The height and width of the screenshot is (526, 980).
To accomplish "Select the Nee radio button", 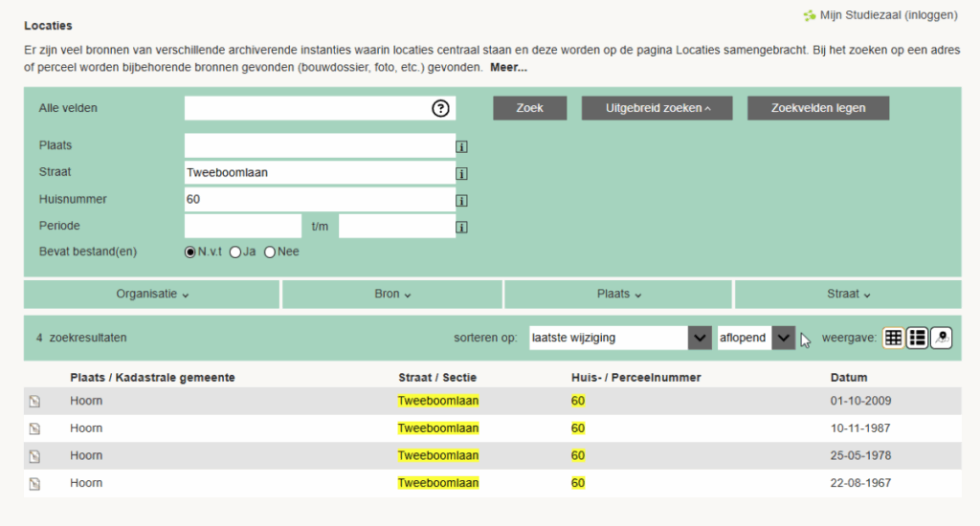I will click(x=270, y=252).
